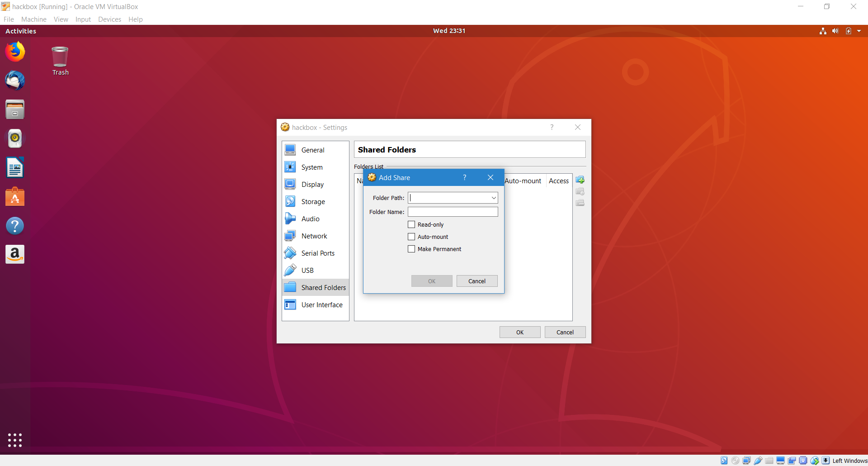
Task: Expand the Folder Path dropdown
Action: click(494, 198)
